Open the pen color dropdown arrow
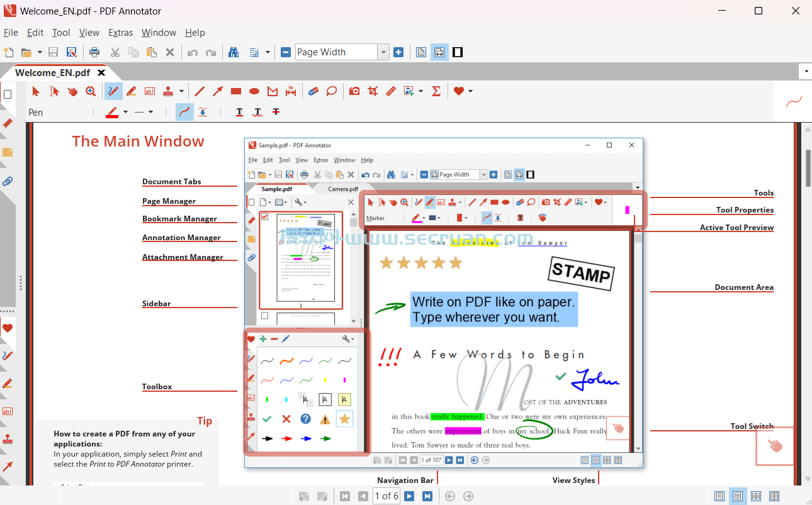This screenshot has width=812, height=505. pyautogui.click(x=125, y=112)
